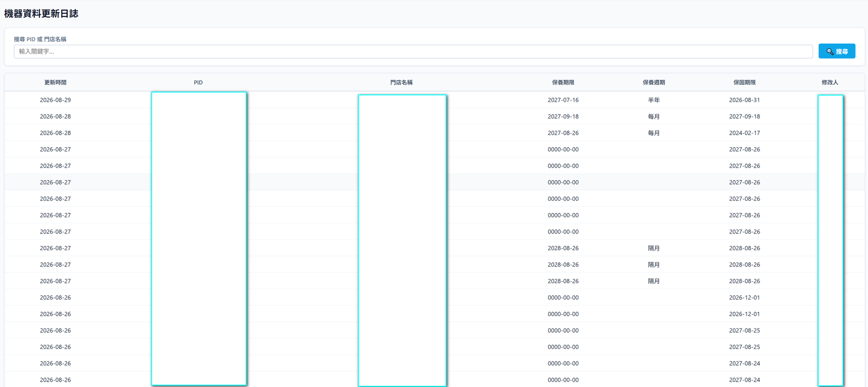868x387 pixels.
Task: Select the 門店名稱 column header
Action: click(401, 83)
